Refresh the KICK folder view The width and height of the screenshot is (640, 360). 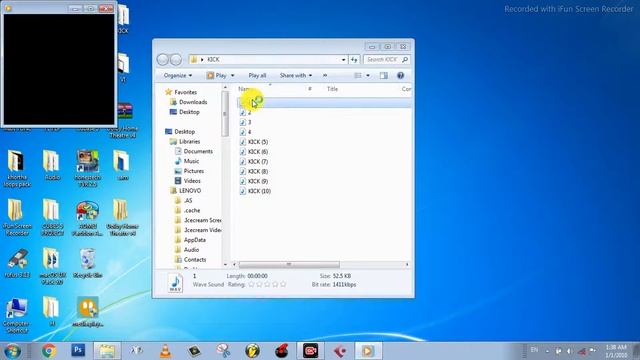(354, 60)
